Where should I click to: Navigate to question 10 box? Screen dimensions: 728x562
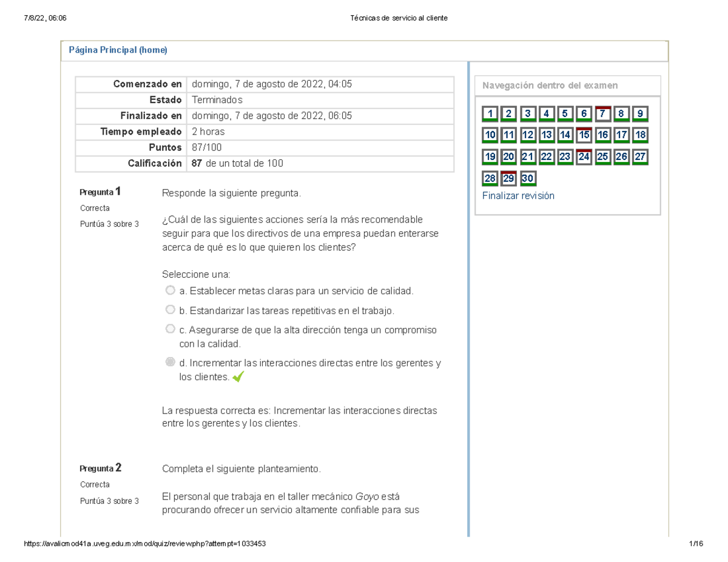pos(490,135)
